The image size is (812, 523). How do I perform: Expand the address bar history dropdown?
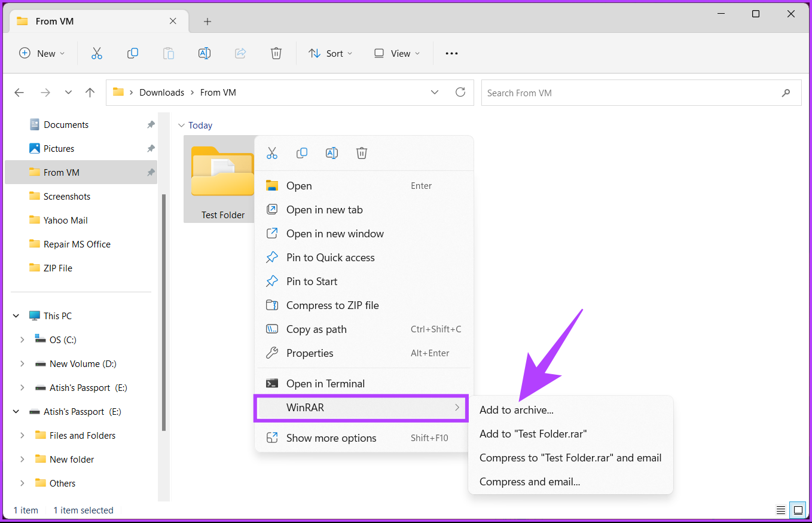coord(435,92)
